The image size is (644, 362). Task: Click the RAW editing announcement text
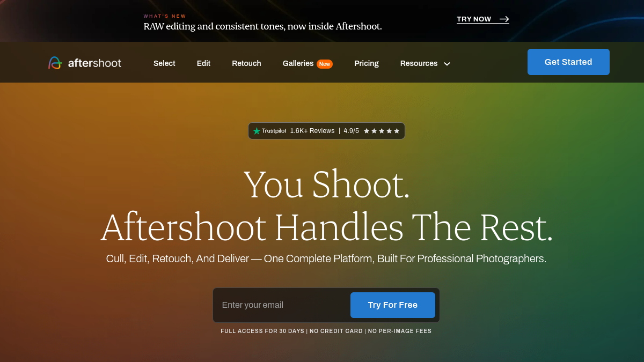[x=262, y=26]
